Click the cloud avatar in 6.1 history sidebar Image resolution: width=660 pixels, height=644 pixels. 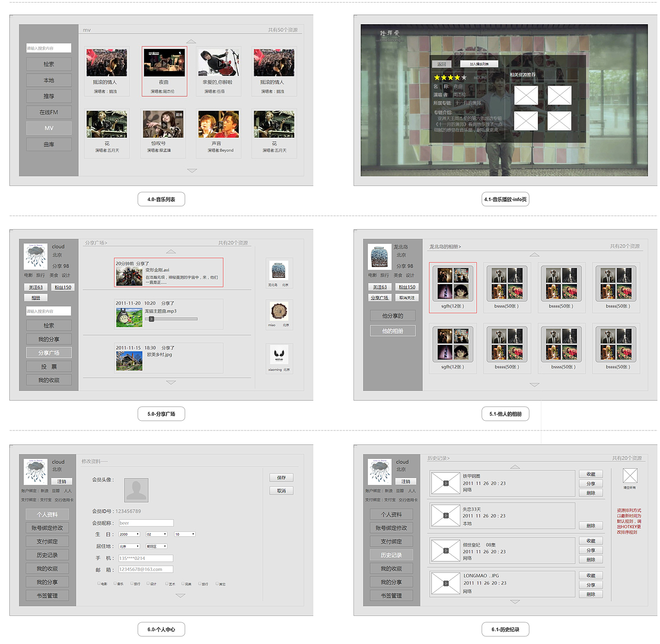coord(380,471)
